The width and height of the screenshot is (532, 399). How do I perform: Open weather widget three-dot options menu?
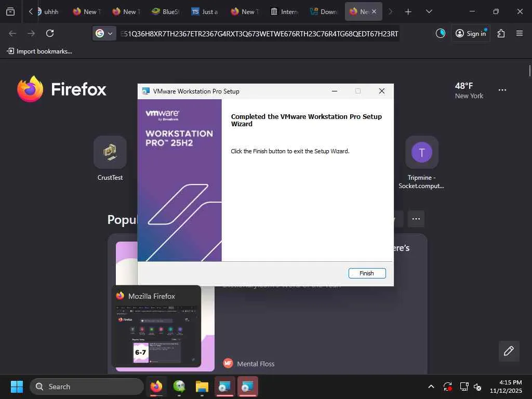coord(502,90)
